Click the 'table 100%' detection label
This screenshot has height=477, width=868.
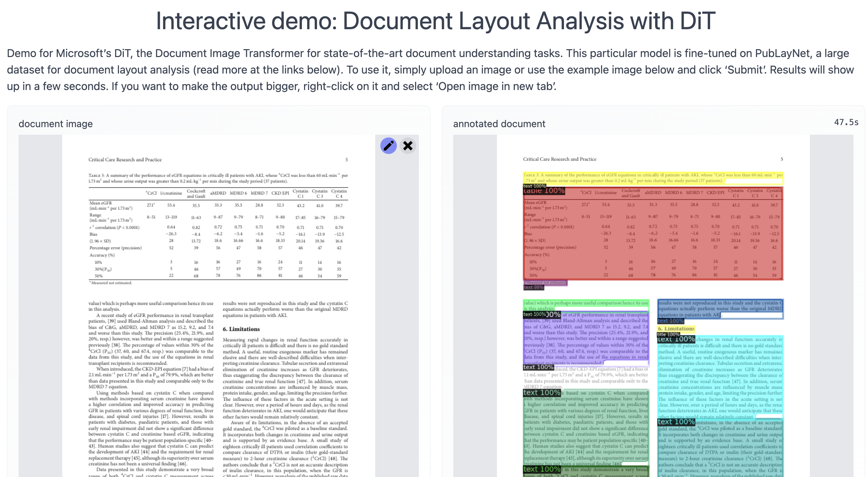[x=544, y=191]
